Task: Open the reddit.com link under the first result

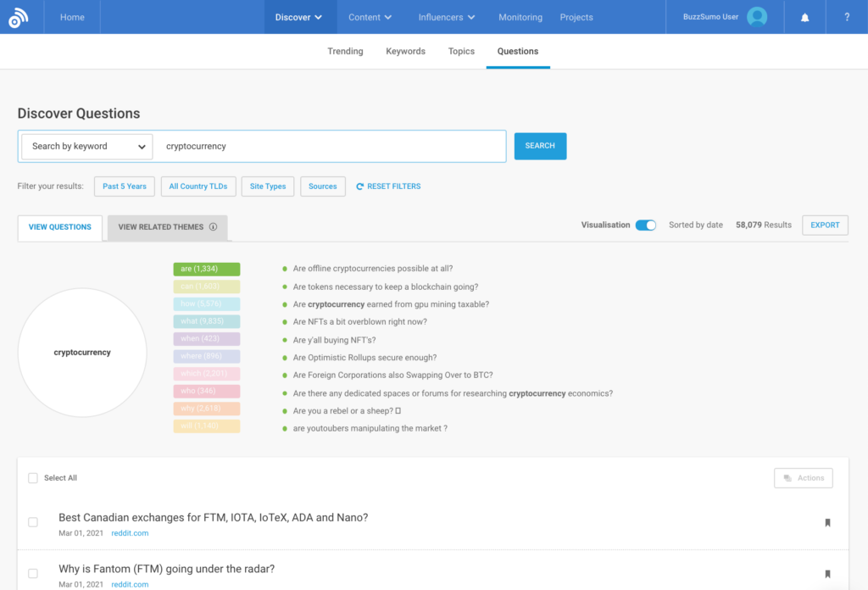Action: click(x=129, y=533)
